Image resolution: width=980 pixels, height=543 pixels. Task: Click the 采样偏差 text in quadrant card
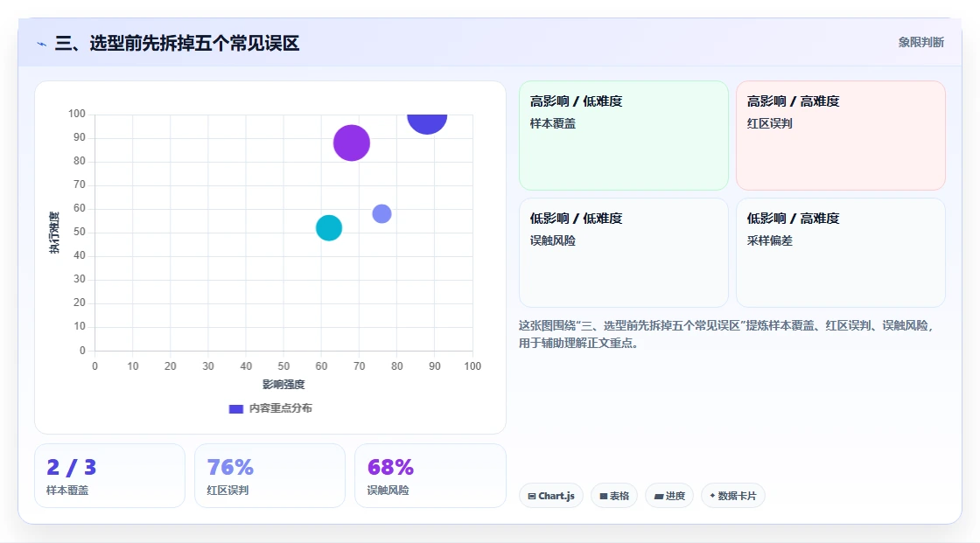(769, 240)
